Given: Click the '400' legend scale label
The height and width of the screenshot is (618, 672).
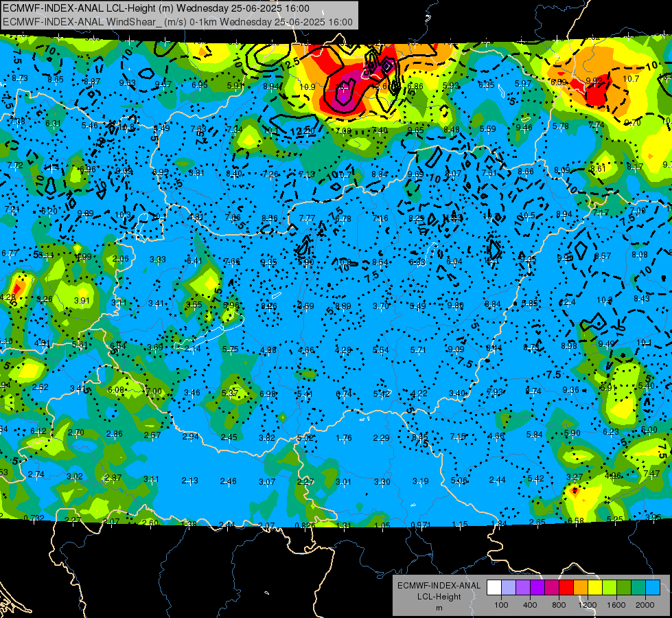Looking at the screenshot, I should 530,605.
